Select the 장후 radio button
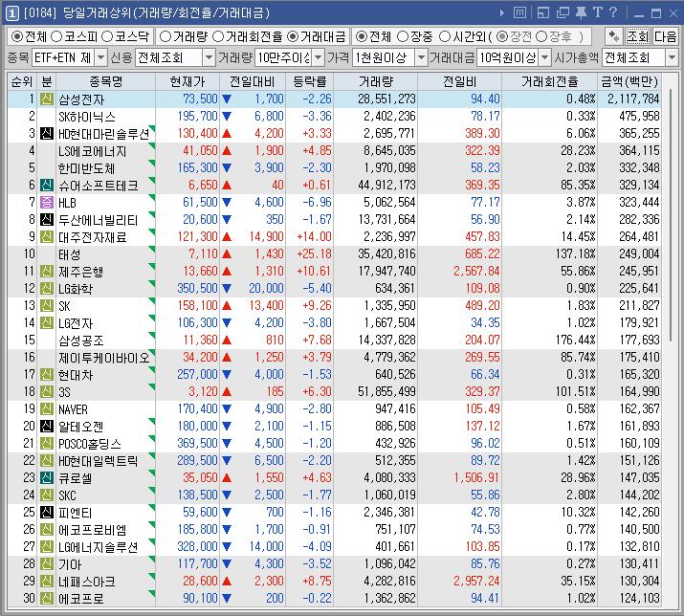Image resolution: width=684 pixels, height=616 pixels. 541,36
